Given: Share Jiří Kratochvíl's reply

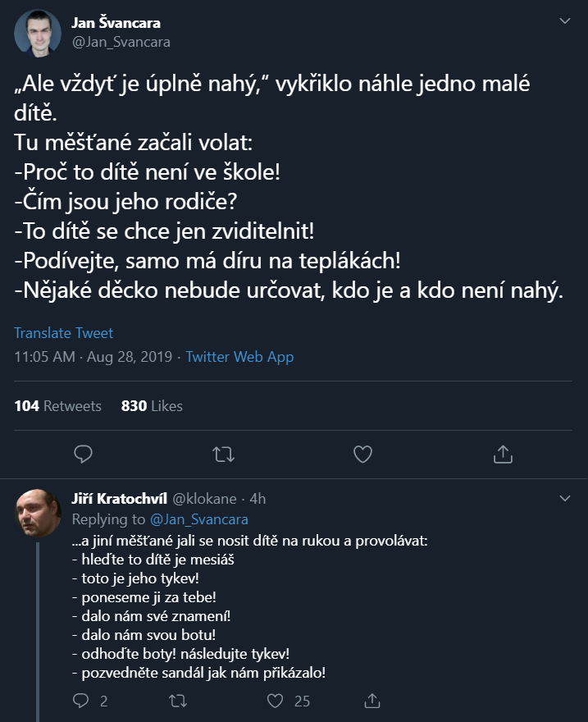Looking at the screenshot, I should click(x=372, y=701).
